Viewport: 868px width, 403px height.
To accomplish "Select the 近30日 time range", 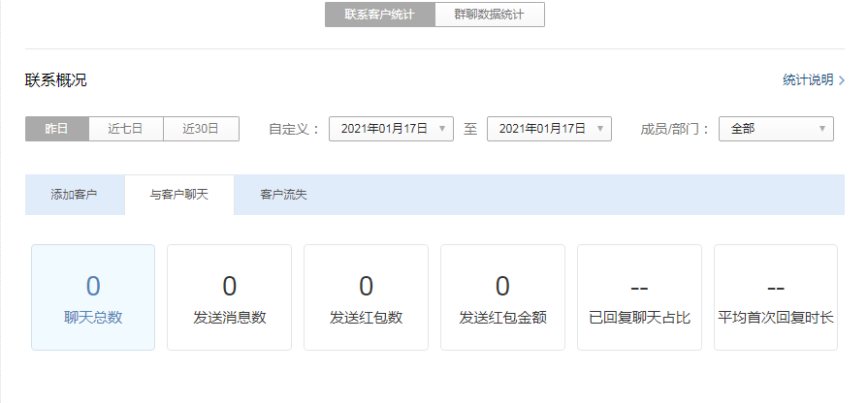I will click(201, 129).
